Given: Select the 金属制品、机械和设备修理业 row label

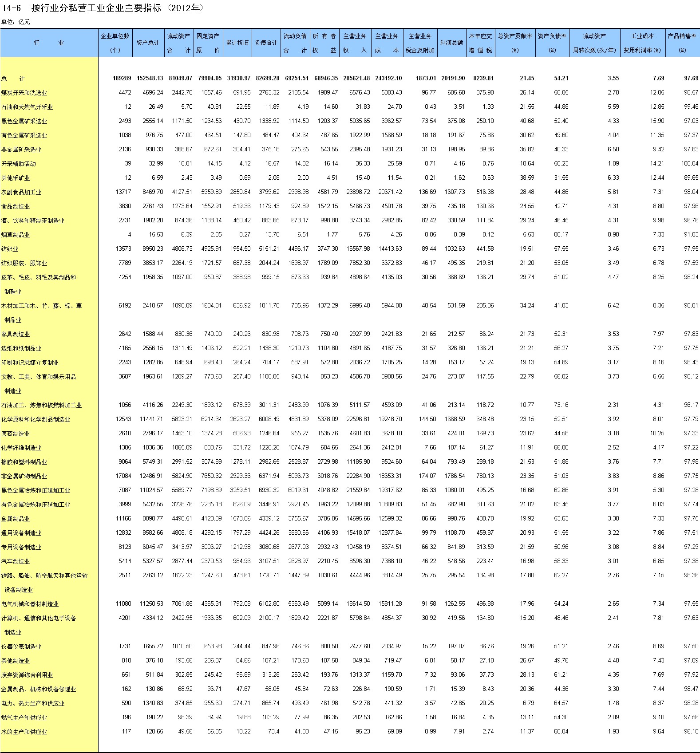Looking at the screenshot, I should point(39,689).
